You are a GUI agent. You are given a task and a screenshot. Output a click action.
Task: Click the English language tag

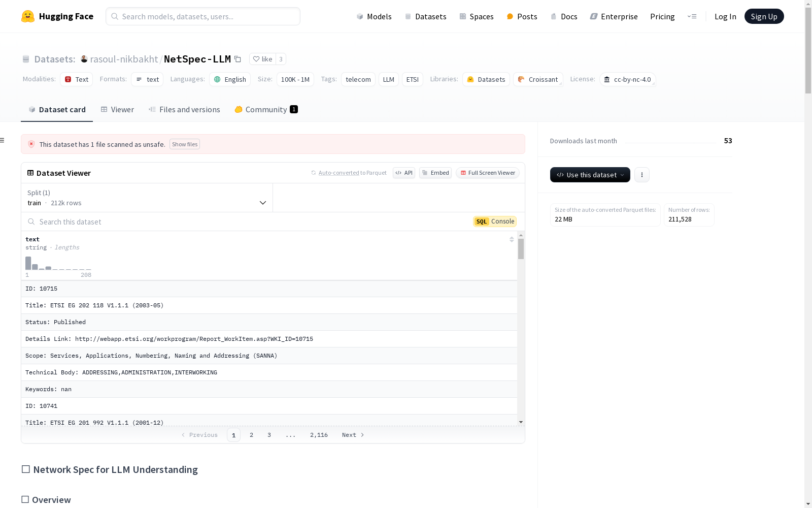tap(230, 79)
